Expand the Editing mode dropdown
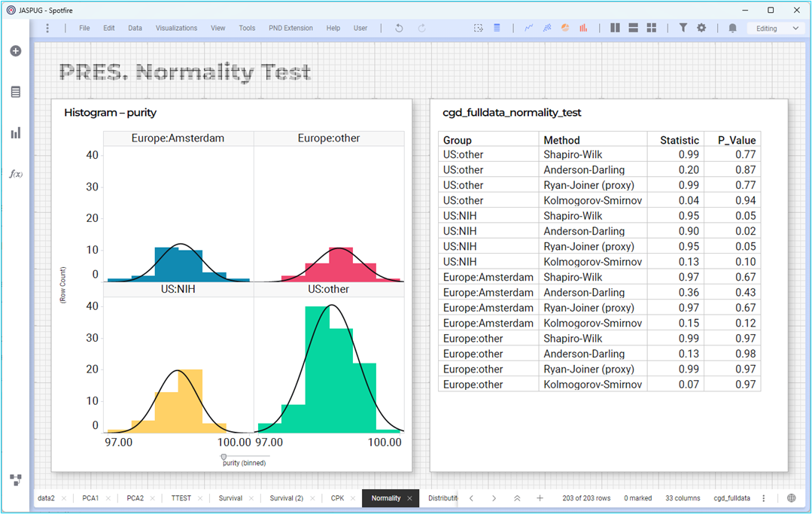 pos(774,29)
